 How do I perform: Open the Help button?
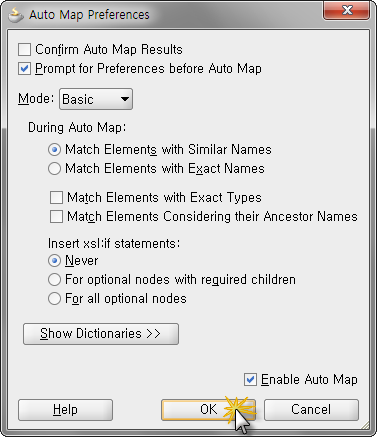point(66,410)
